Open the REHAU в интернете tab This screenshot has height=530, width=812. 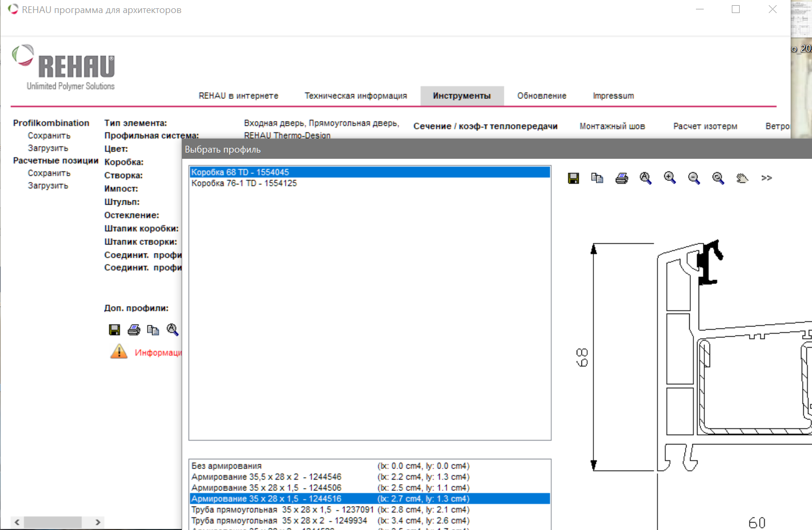238,96
